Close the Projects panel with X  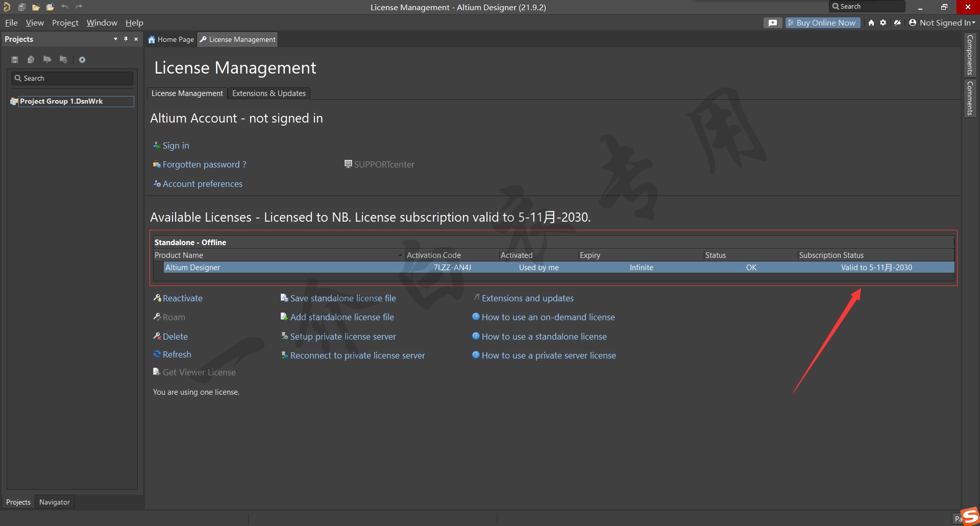(136, 39)
